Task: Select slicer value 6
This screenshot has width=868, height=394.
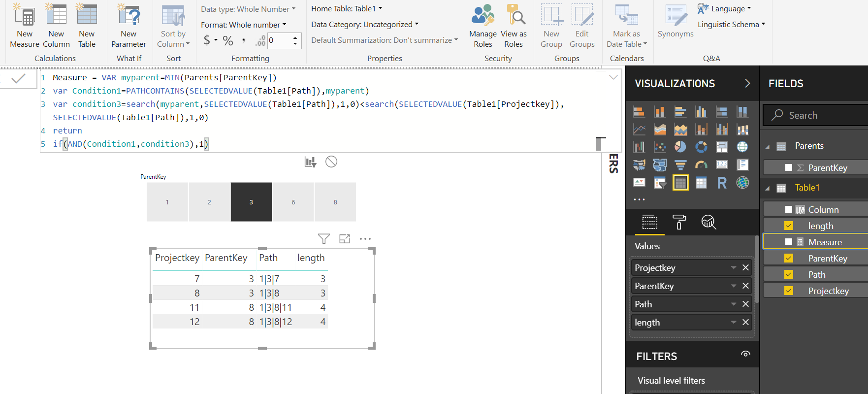Action: point(293,202)
